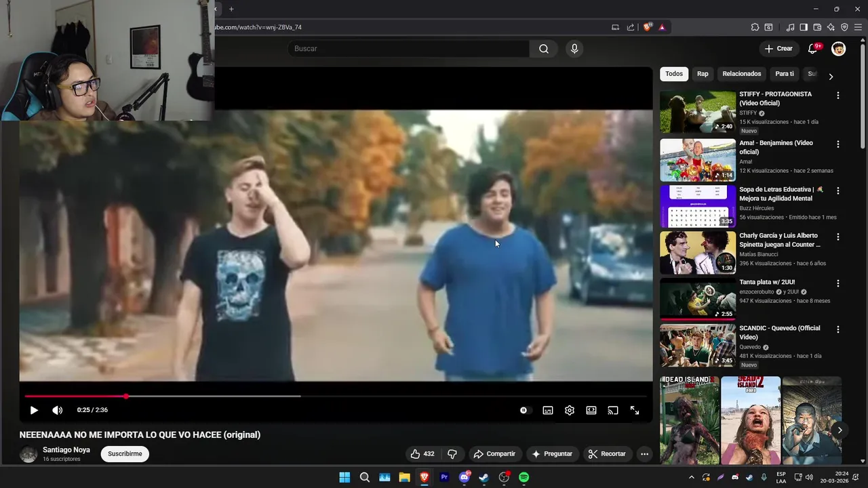Open the Brave playlist music note icon
Image resolution: width=868 pixels, height=488 pixels.
pyautogui.click(x=790, y=27)
